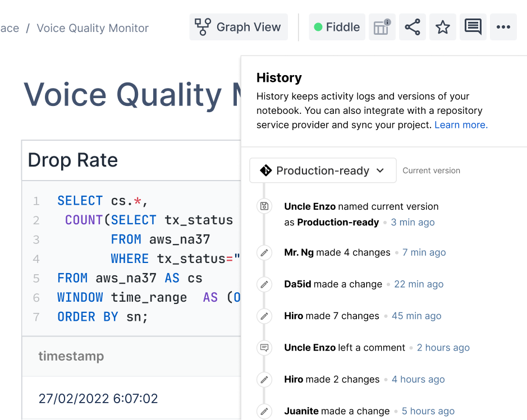Select the Drop Rate panel header
This screenshot has width=527, height=420.
click(72, 160)
